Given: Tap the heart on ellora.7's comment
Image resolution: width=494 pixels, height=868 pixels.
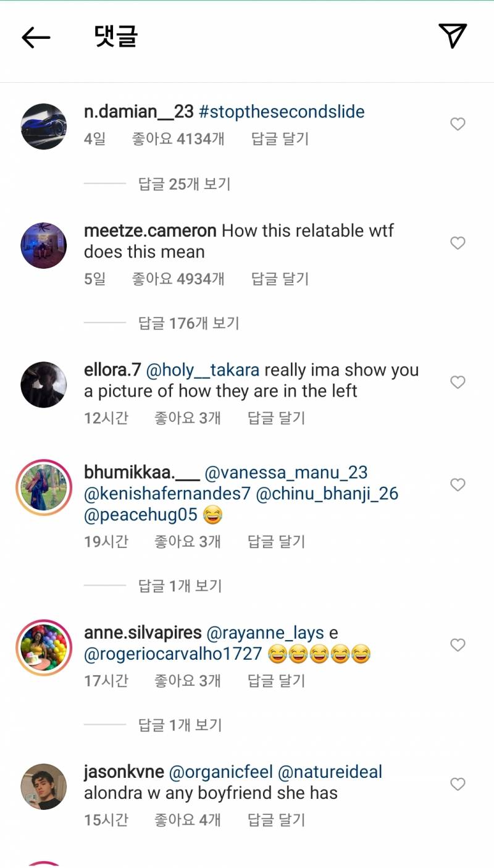Looking at the screenshot, I should coord(458,383).
